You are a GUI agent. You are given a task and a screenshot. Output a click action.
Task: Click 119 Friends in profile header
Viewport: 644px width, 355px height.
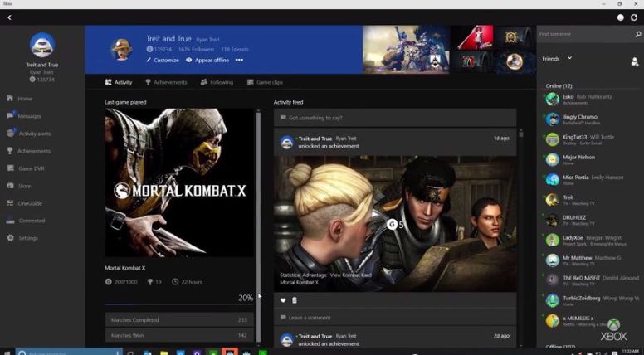[x=235, y=49]
